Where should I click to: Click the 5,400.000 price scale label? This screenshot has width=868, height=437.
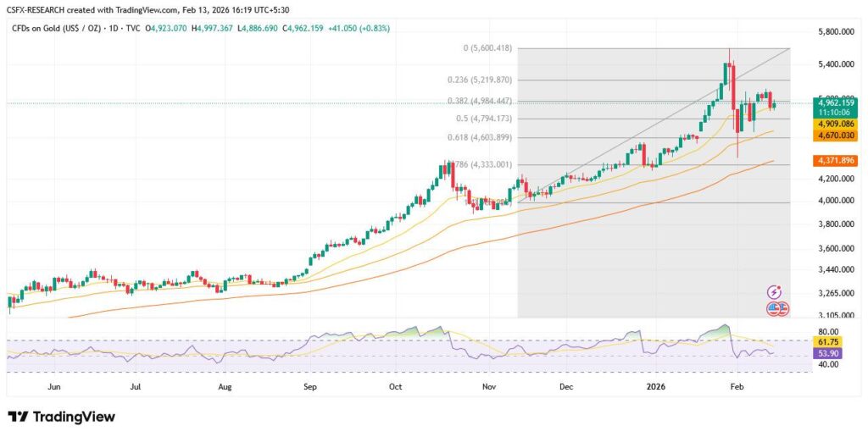coord(834,64)
